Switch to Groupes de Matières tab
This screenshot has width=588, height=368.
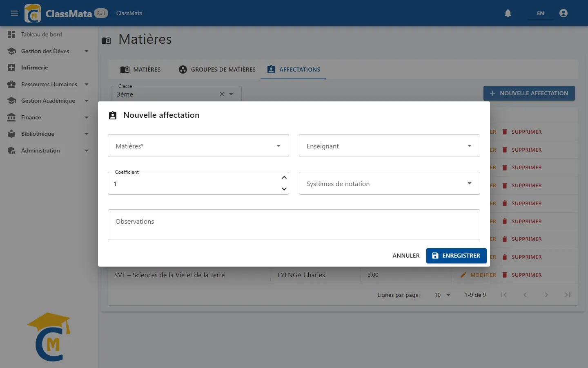[217, 70]
